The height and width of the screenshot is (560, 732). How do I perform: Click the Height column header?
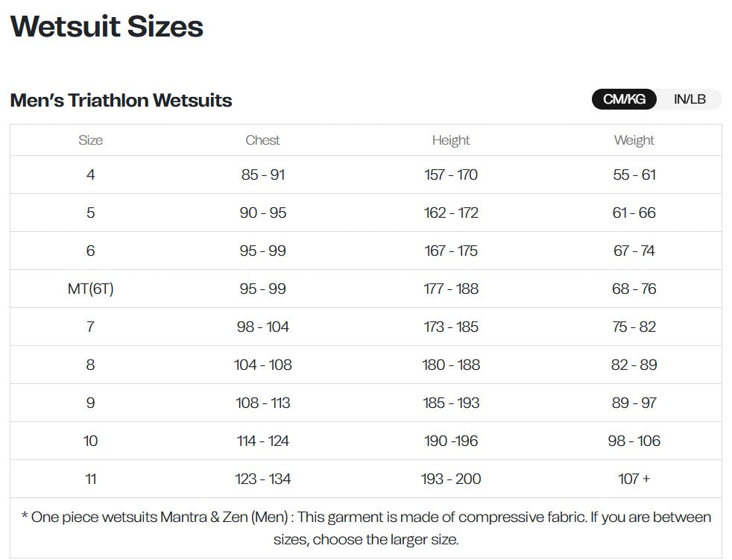click(x=451, y=139)
